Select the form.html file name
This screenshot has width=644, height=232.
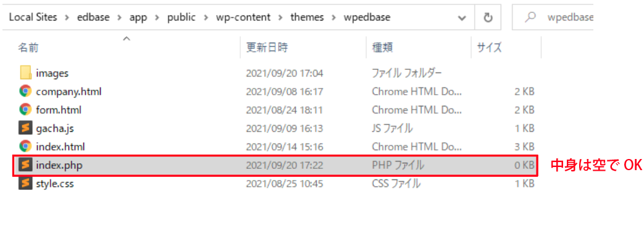point(59,110)
